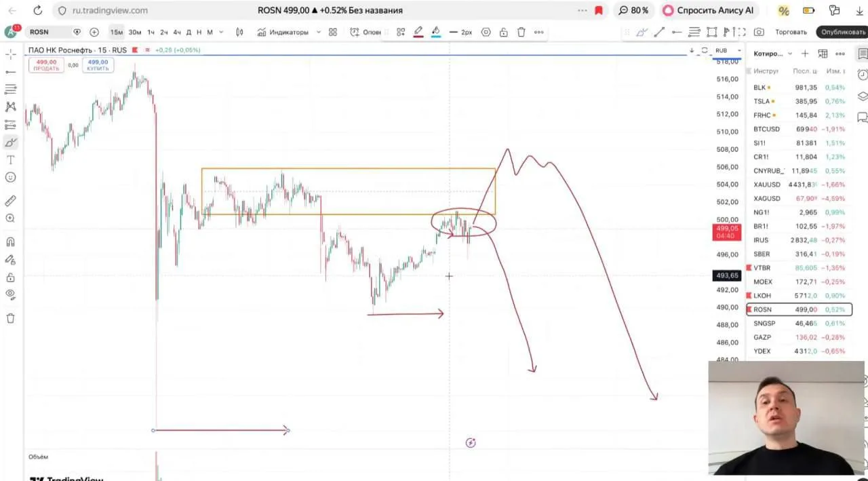
Task: Toggle stay-in-drawing-mode pencil lock
Action: point(10,259)
